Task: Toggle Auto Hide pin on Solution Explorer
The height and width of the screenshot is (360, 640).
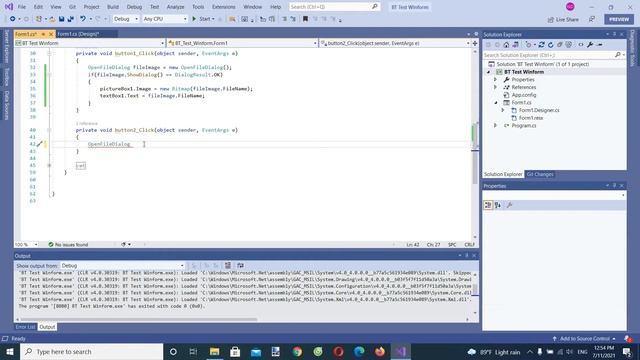Action: [x=614, y=34]
